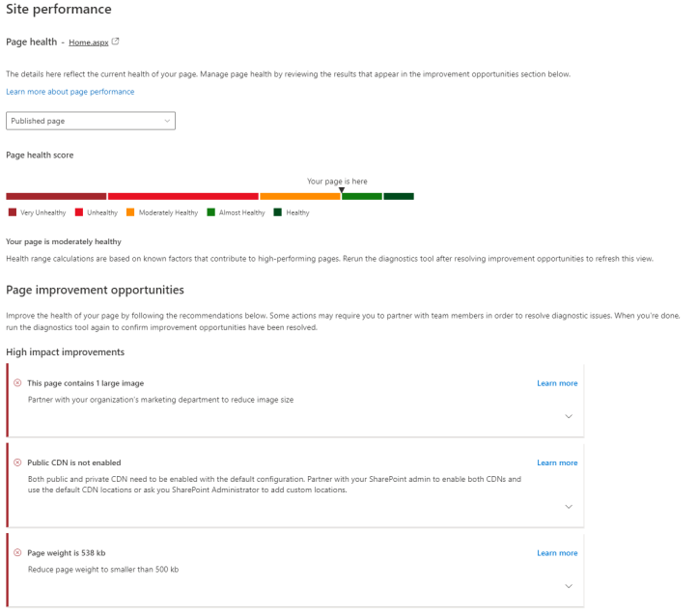Click the Page weight error icon
The image size is (698, 616).
click(17, 553)
